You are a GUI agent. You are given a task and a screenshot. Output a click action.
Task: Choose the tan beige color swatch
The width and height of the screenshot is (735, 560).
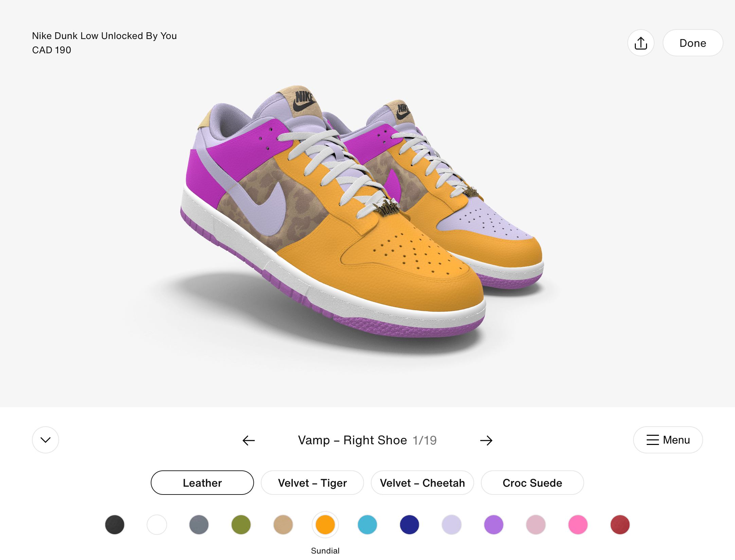tap(283, 525)
